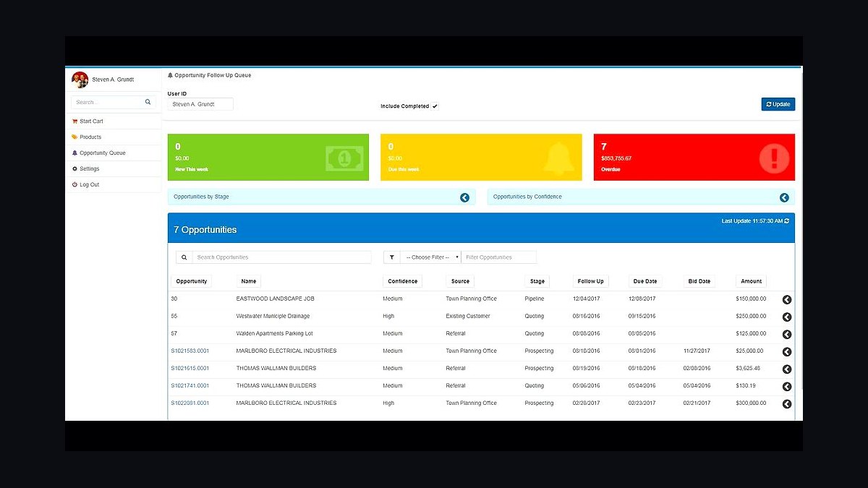Image resolution: width=868 pixels, height=488 pixels.
Task: Open opportunity link S1022081.0001
Action: [190, 403]
